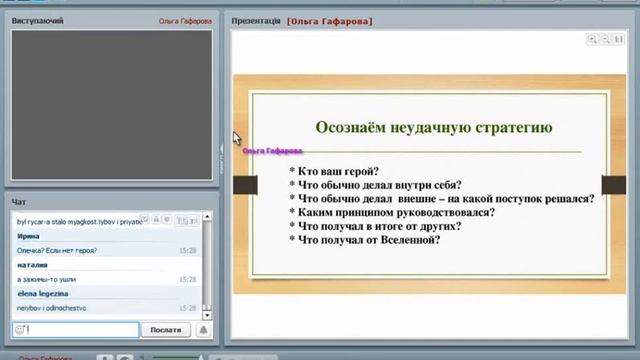Focus the chat message input field
The image size is (640, 360).
tap(76, 330)
